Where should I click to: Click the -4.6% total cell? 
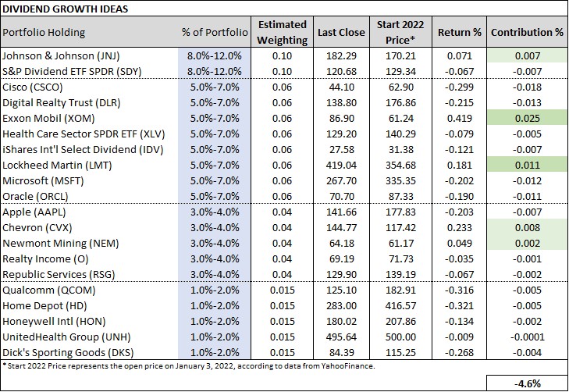click(527, 383)
